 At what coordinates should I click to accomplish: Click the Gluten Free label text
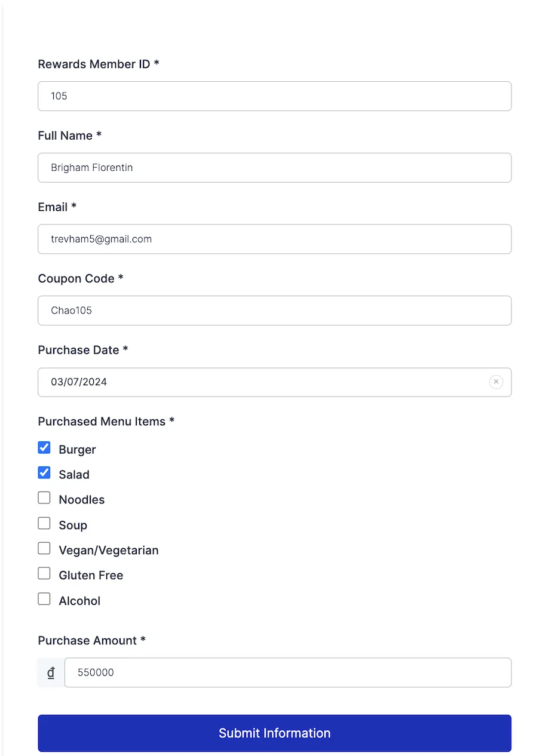(91, 576)
